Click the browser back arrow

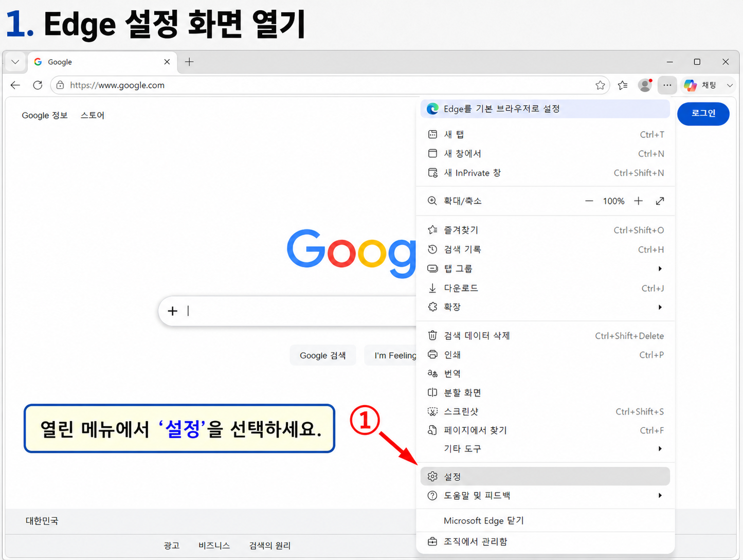pos(15,85)
